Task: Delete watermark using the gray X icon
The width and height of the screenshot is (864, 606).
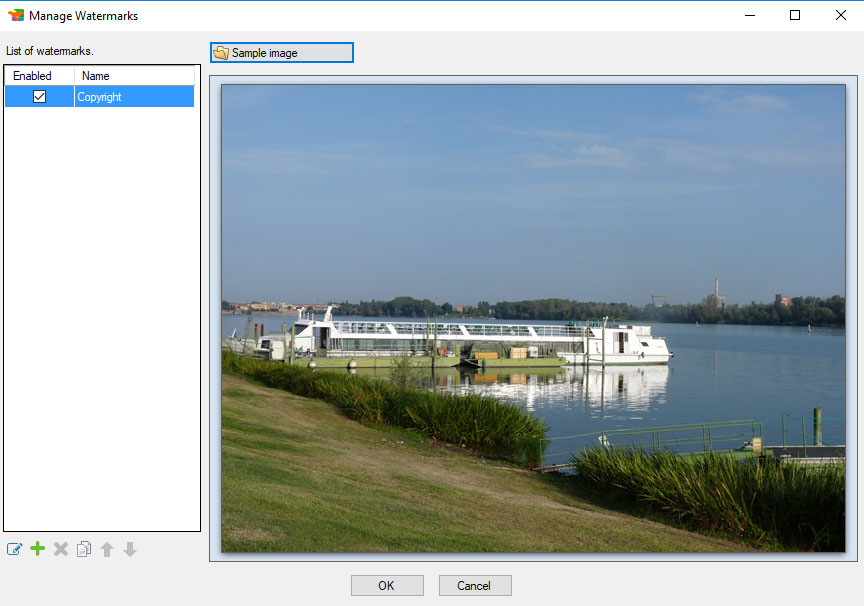Action: pyautogui.click(x=61, y=549)
